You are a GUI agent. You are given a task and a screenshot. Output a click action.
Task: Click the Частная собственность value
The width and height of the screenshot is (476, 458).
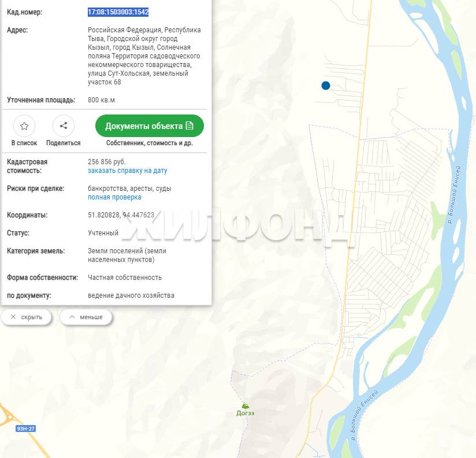click(x=125, y=278)
